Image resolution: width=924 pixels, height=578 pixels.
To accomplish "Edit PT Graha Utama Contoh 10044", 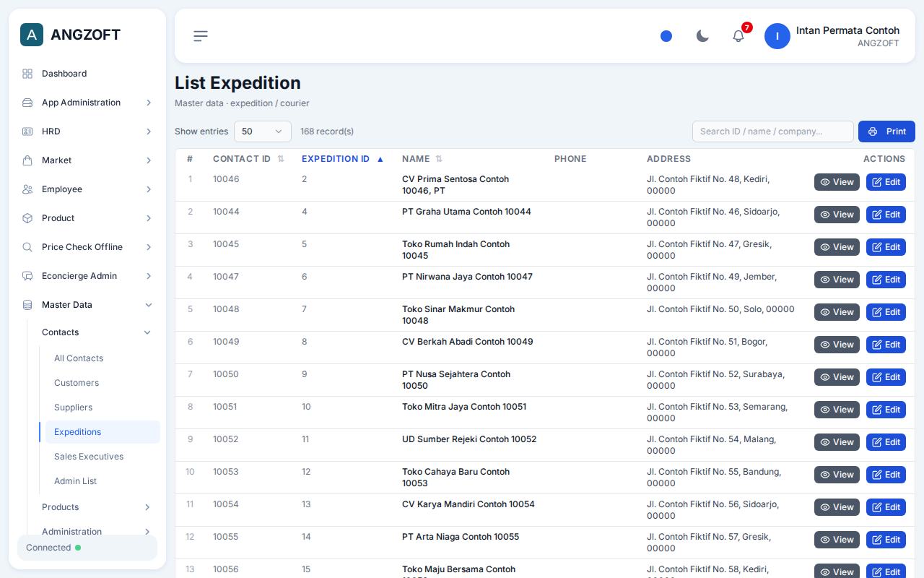I will 886,215.
